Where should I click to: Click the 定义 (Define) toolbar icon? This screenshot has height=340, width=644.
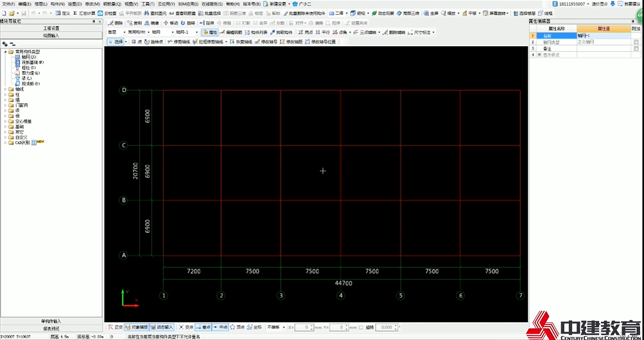62,13
